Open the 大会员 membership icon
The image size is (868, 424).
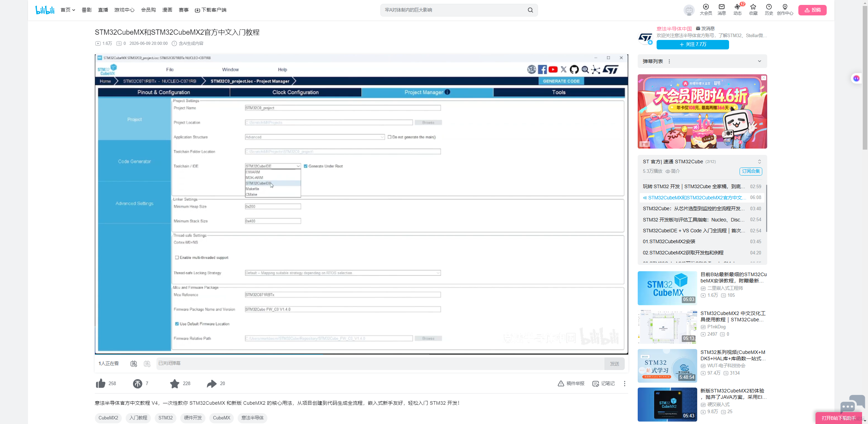coord(706,10)
